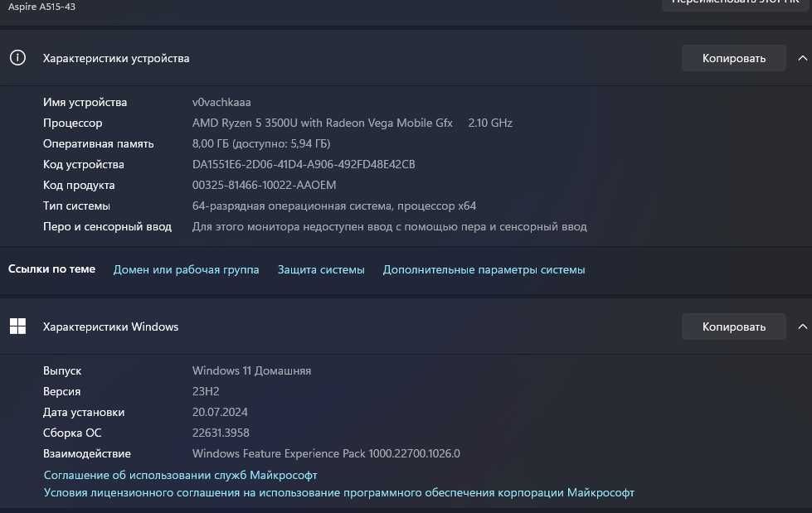Collapse the Характеристики Windows section chevron

(x=802, y=327)
